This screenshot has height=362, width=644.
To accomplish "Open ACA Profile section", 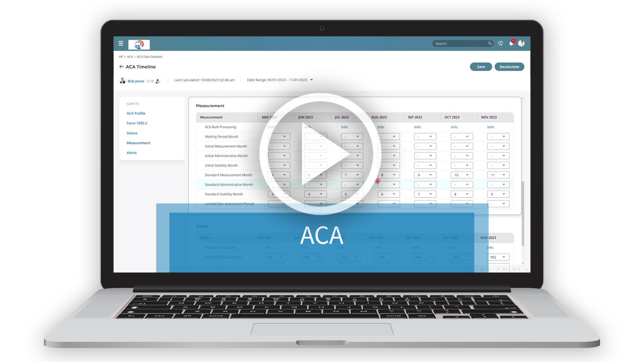I will click(136, 113).
